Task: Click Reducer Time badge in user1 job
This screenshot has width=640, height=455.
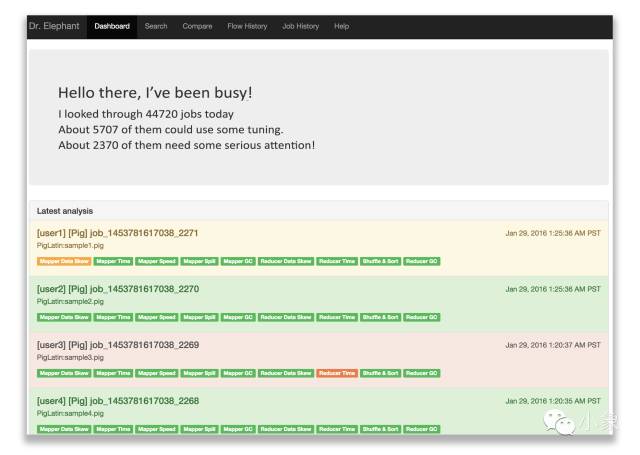Action: tap(337, 261)
